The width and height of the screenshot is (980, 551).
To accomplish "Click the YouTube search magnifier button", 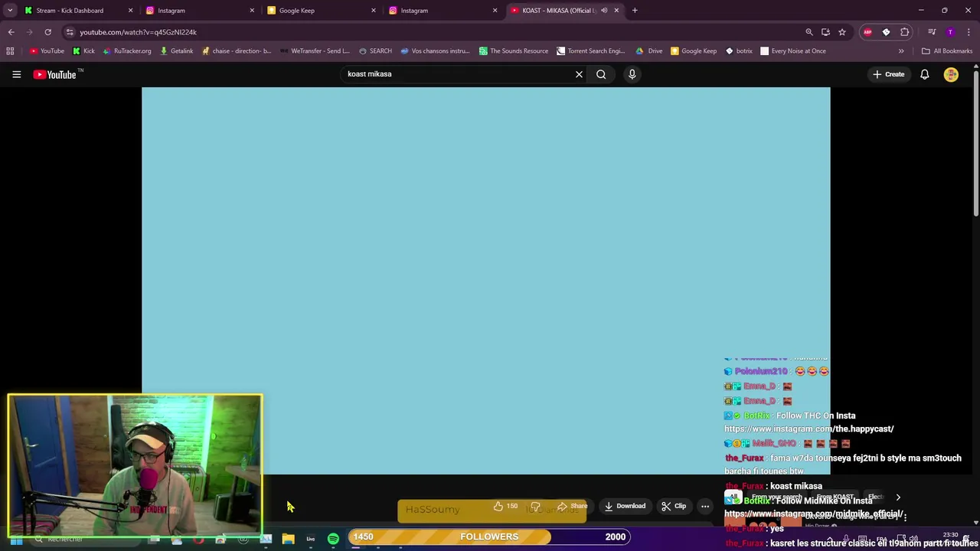I will [601, 74].
